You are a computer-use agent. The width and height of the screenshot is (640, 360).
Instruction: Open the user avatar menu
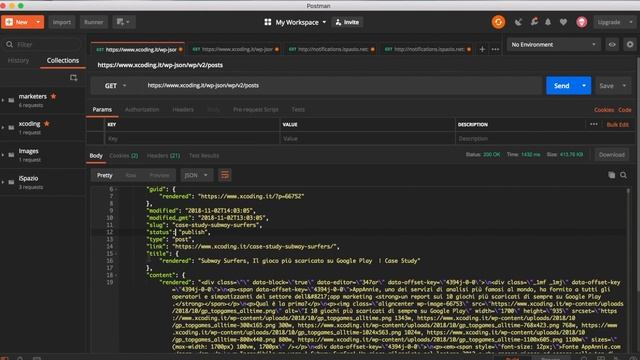coord(582,22)
